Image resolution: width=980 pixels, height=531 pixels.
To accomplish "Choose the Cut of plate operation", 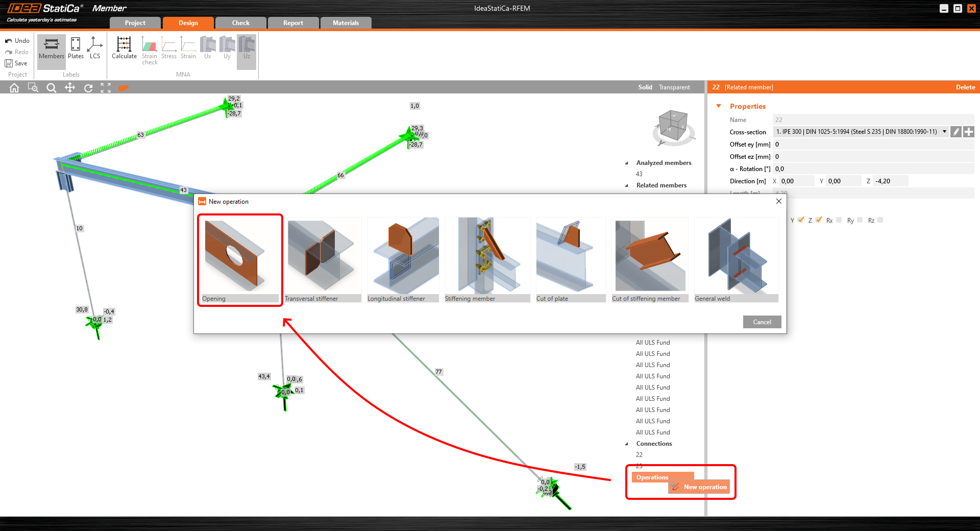I will 571,260.
